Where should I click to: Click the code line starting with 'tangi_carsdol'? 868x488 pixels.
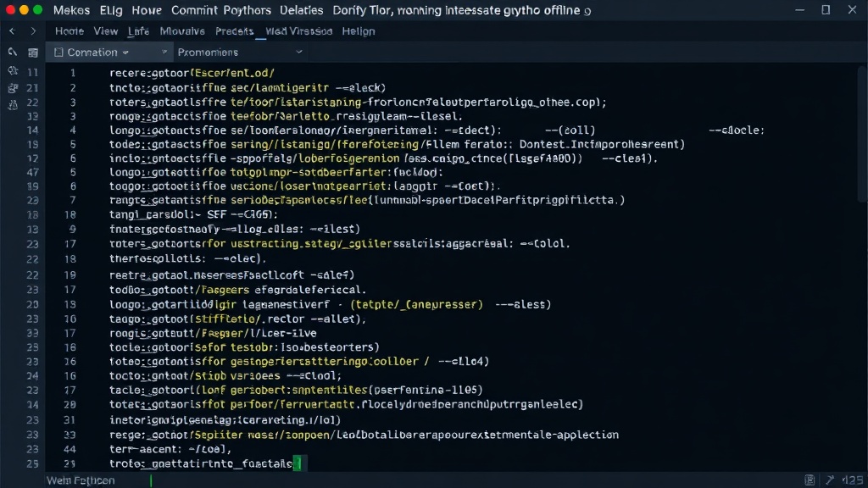(193, 214)
